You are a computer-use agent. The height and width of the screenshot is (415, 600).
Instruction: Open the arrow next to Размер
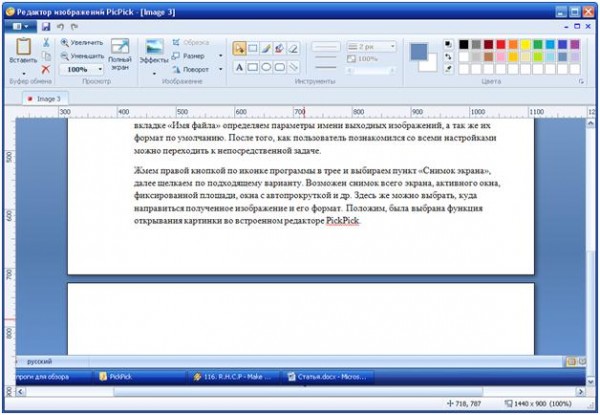(x=220, y=56)
